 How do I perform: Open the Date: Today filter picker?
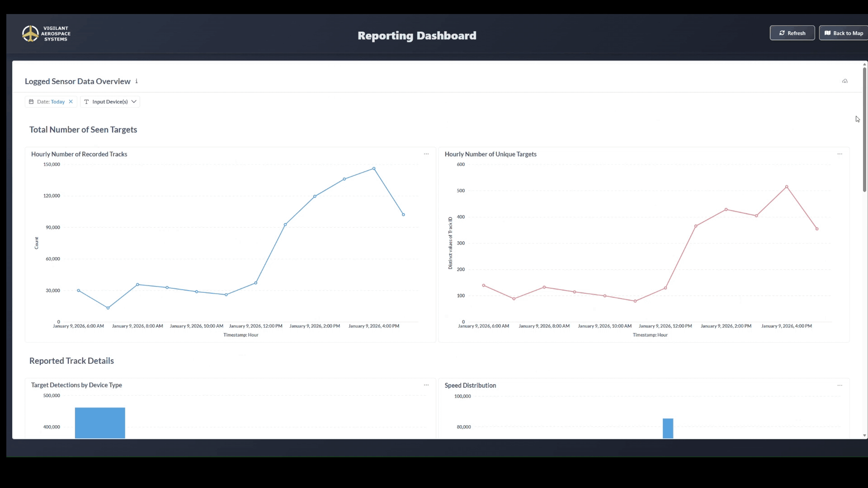tap(51, 102)
